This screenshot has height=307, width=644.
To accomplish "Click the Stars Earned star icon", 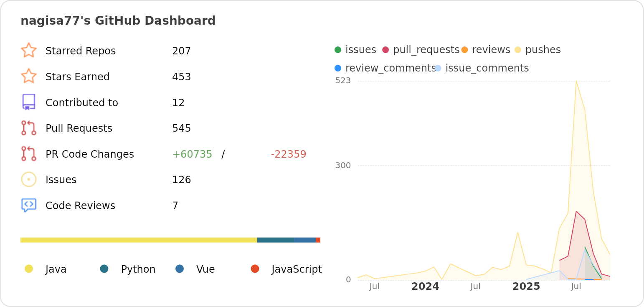I will 28,76.
